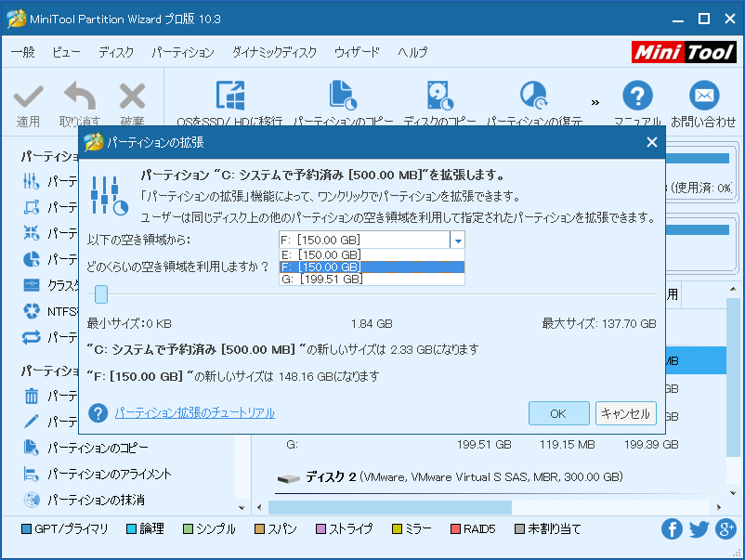Screen dimensions: 745x560
Task: Click partition list scroll down arrow
Action: click(733, 493)
